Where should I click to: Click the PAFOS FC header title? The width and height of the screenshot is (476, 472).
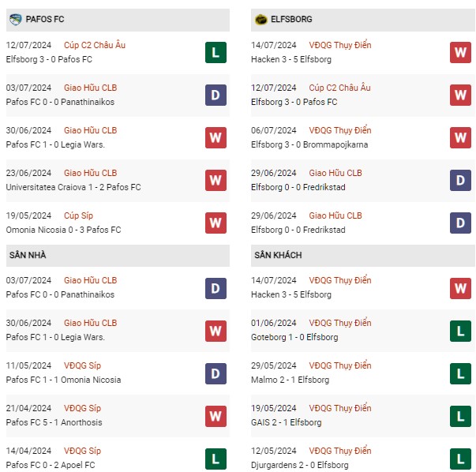[45, 19]
